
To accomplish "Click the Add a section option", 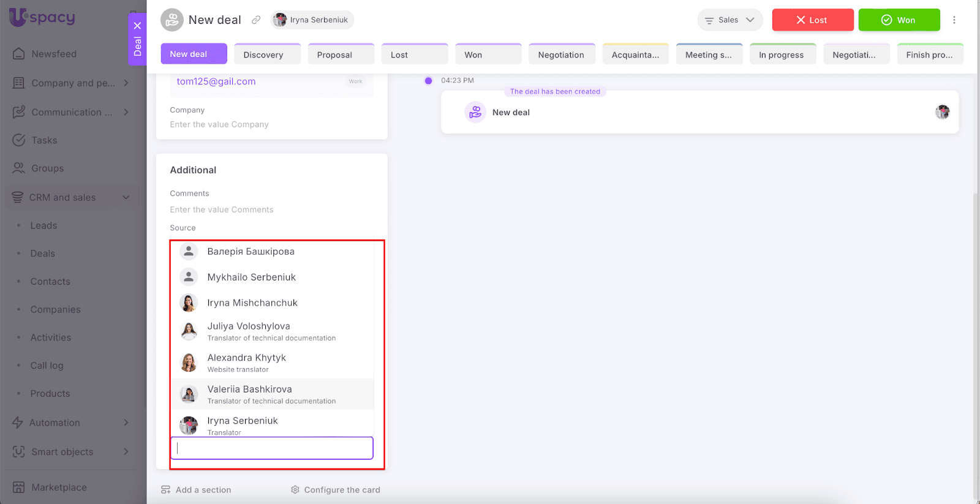I will [196, 490].
